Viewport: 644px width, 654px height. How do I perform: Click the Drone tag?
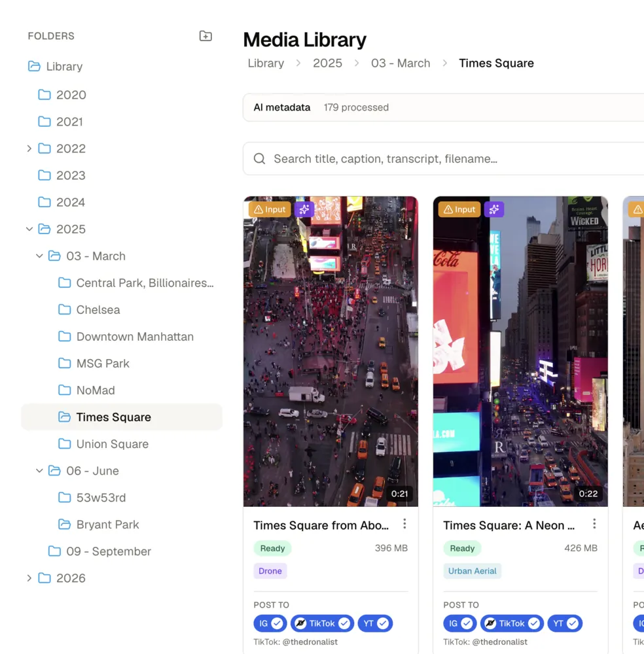point(270,570)
